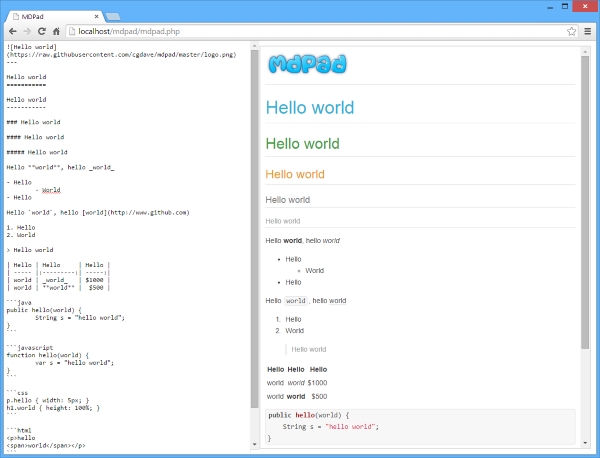This screenshot has width=600, height=458.
Task: Click the '> Hello world' blockquote line in editor
Action: (x=30, y=250)
